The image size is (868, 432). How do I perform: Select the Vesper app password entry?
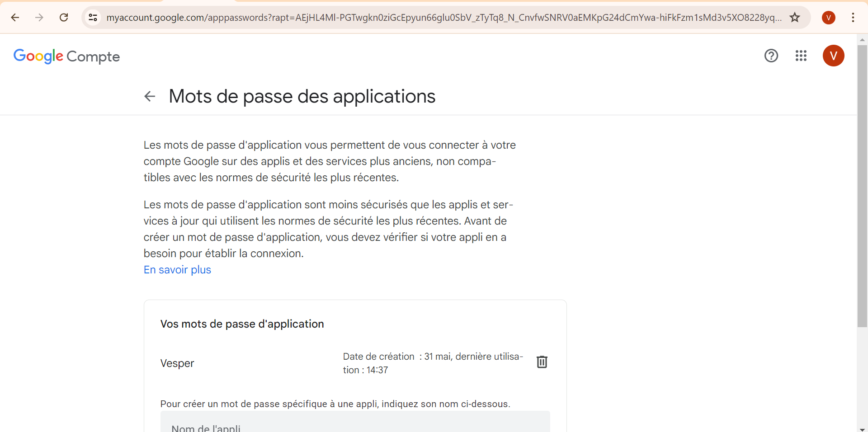[x=177, y=363]
